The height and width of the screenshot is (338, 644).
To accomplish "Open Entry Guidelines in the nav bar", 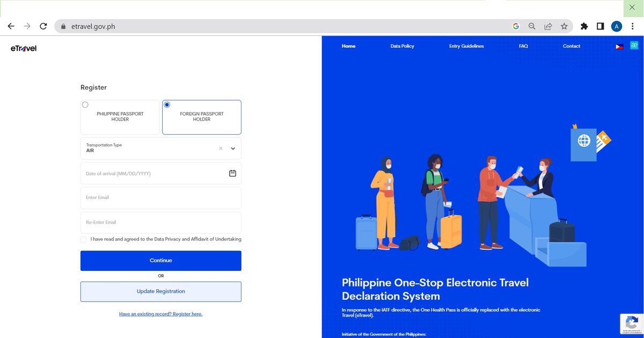I will pos(466,46).
